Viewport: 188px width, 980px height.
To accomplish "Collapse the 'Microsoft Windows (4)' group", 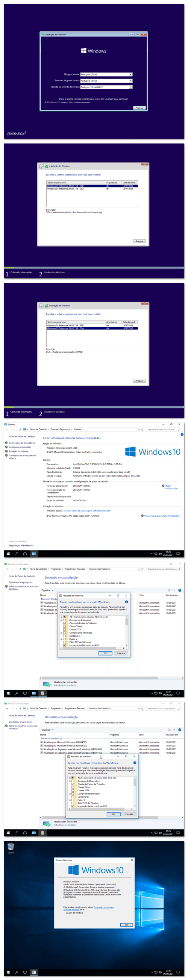I will [52, 739].
